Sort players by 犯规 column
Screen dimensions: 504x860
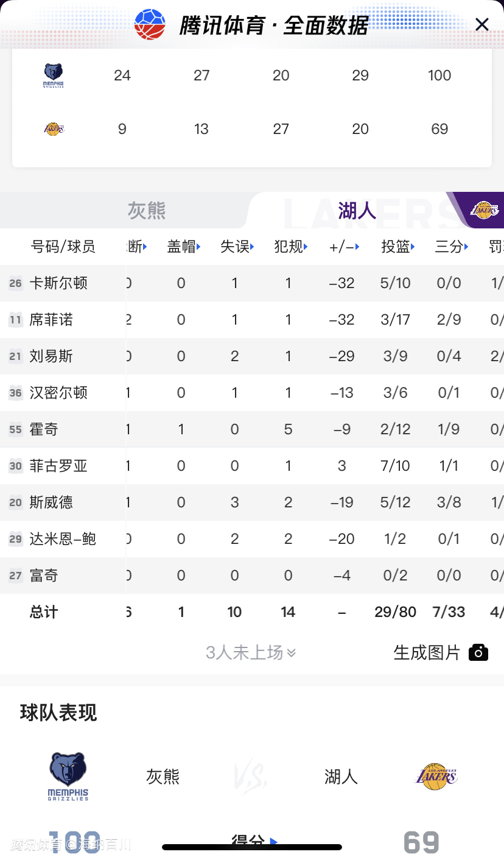291,247
